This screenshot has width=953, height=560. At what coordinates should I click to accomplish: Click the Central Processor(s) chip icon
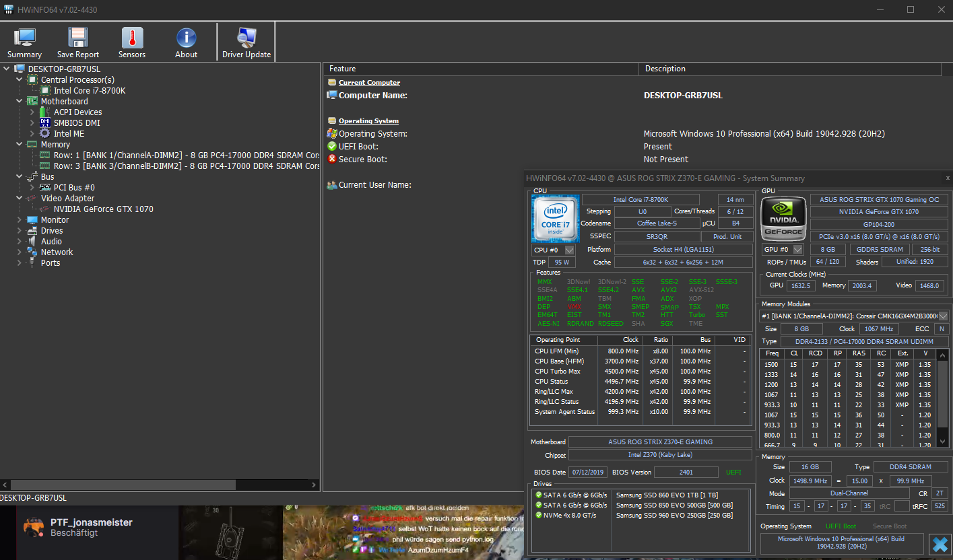tap(32, 80)
